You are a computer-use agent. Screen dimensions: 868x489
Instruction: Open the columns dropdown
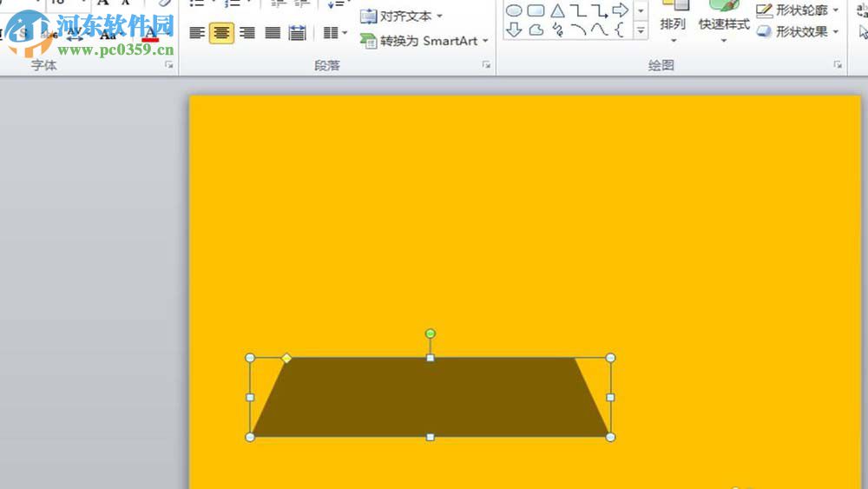[x=335, y=33]
